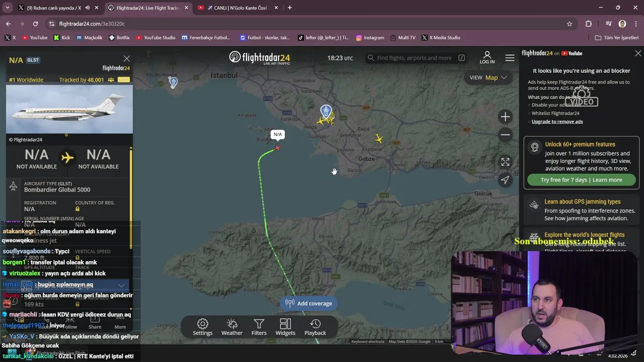
Task: Open the Settings gear on map toolbar
Action: click(203, 327)
